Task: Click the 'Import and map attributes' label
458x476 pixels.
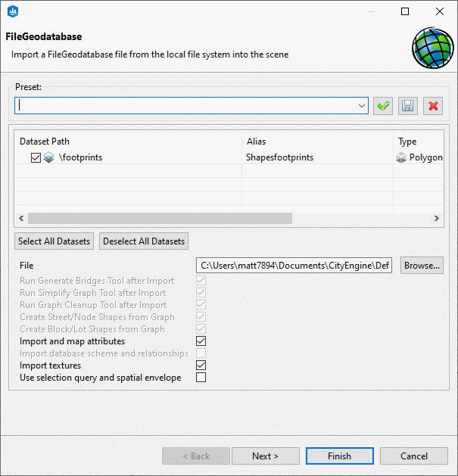Action: [72, 341]
